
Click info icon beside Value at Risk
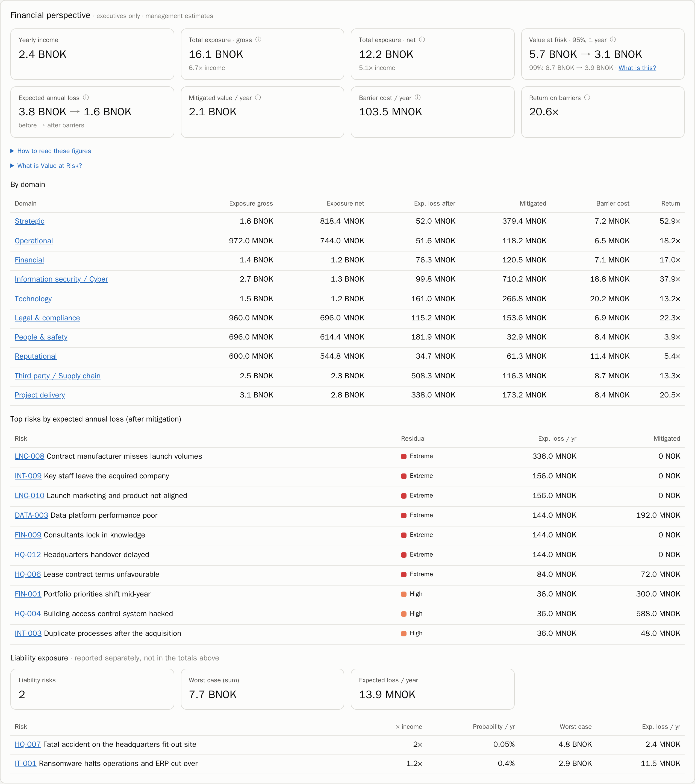point(612,40)
